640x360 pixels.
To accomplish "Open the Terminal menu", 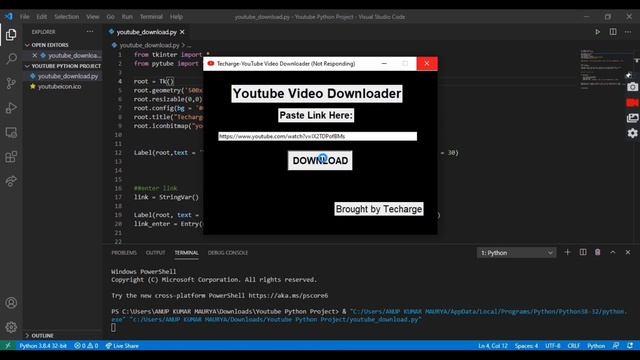I will 151,17.
